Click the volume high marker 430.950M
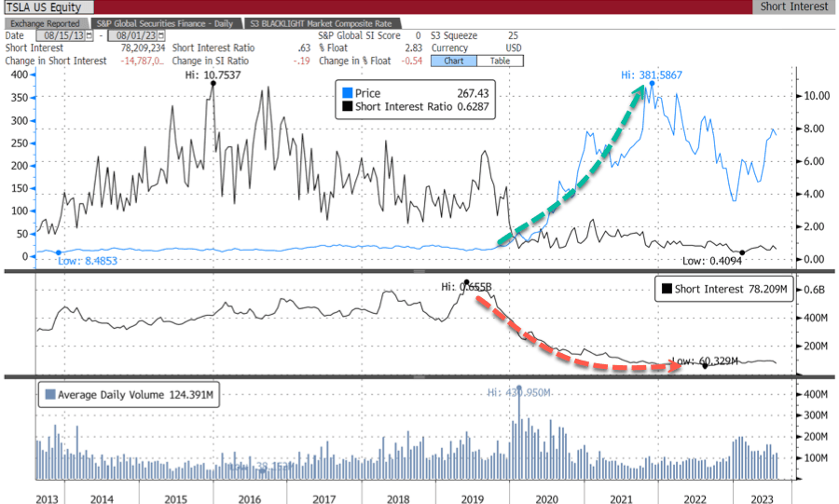839x504 pixels. pos(519,387)
